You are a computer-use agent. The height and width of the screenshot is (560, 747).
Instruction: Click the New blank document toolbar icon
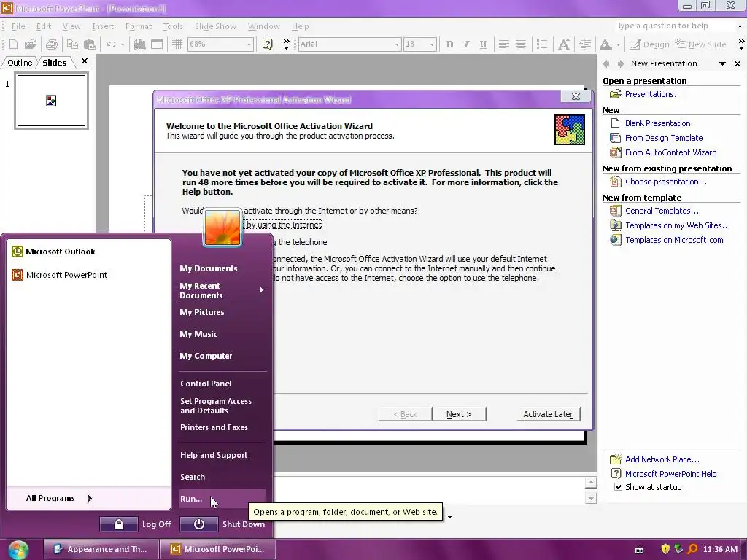[13, 44]
